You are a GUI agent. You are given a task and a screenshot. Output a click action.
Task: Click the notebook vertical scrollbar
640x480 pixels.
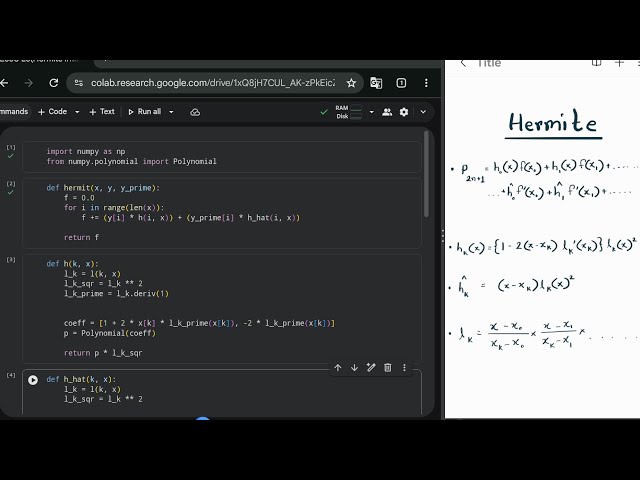click(x=426, y=174)
